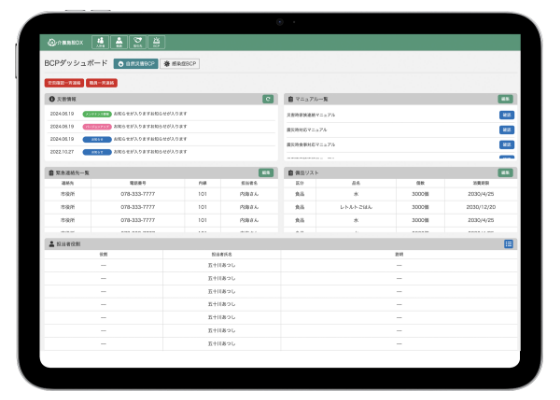Screen dimensions: 560x400
Task: Open the staff person icon in header
Action: [x=119, y=42]
